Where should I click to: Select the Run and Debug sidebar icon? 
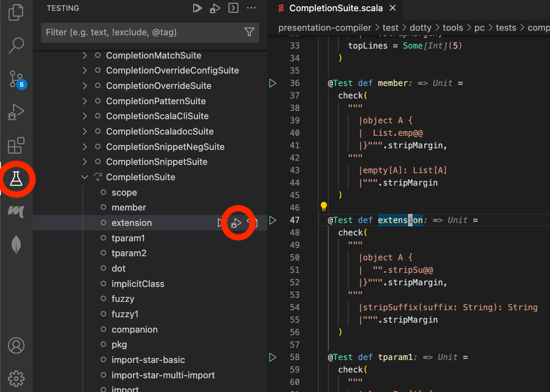click(16, 112)
